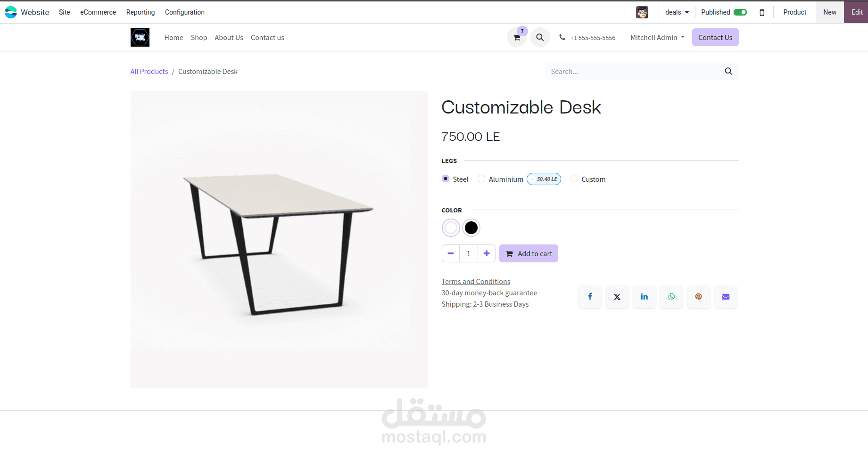Share product via WhatsApp
This screenshot has height=455, width=868.
(x=671, y=297)
